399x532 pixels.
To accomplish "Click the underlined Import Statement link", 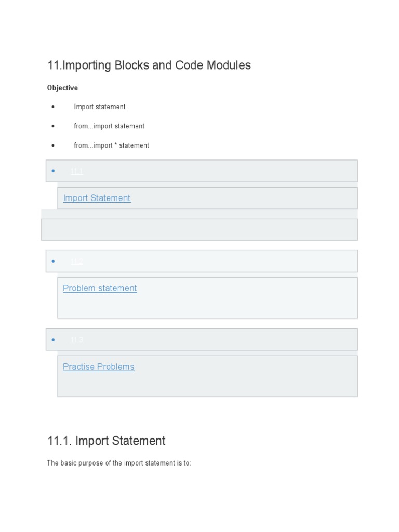I will pyautogui.click(x=97, y=198).
